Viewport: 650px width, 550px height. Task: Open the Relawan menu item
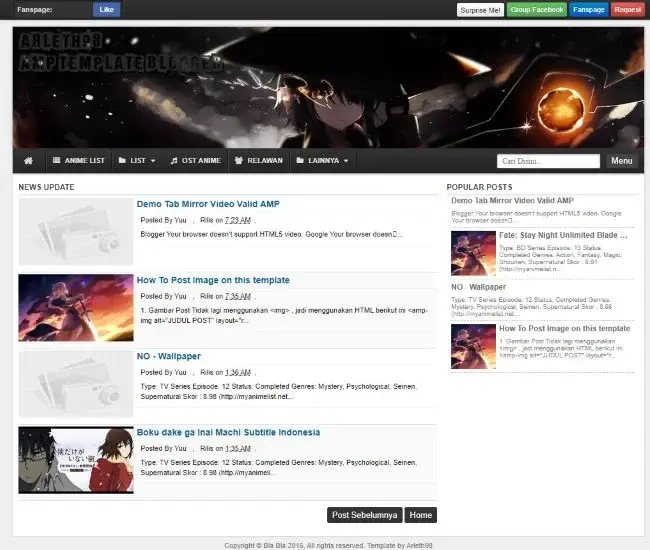coord(259,160)
